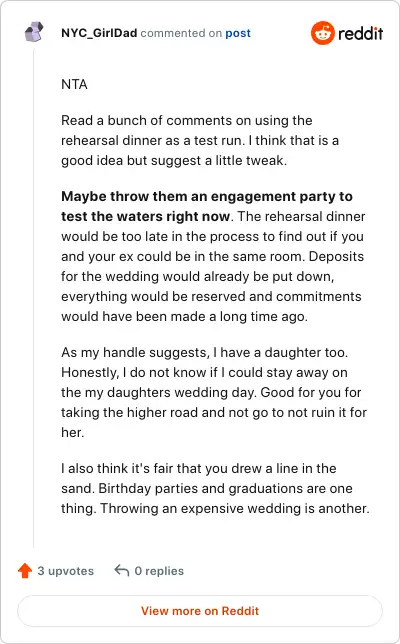This screenshot has width=400, height=644.
Task: Click the "commented on" gray text
Action: tap(181, 33)
